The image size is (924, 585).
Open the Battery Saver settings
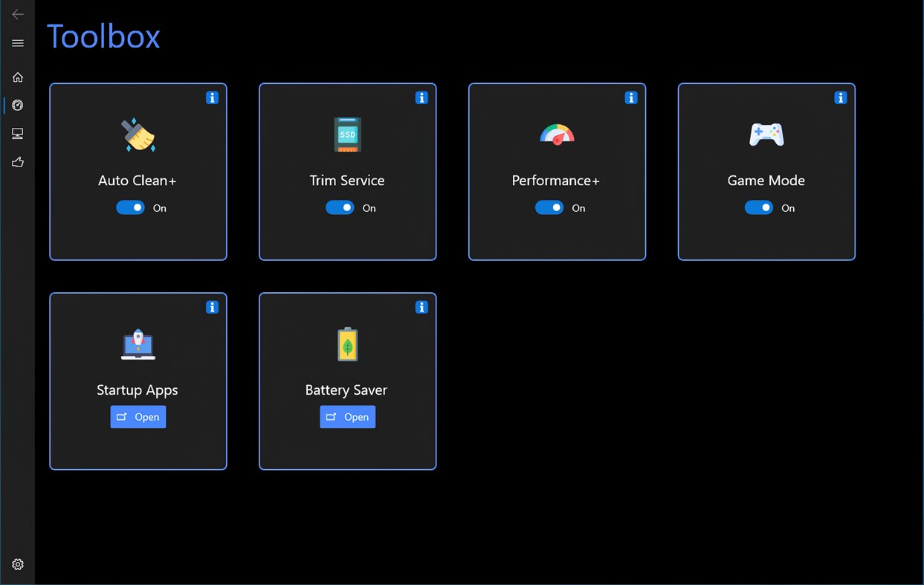point(347,417)
